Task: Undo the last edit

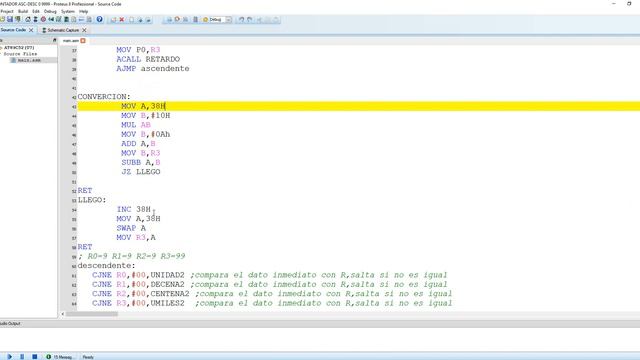Action: 241,20
